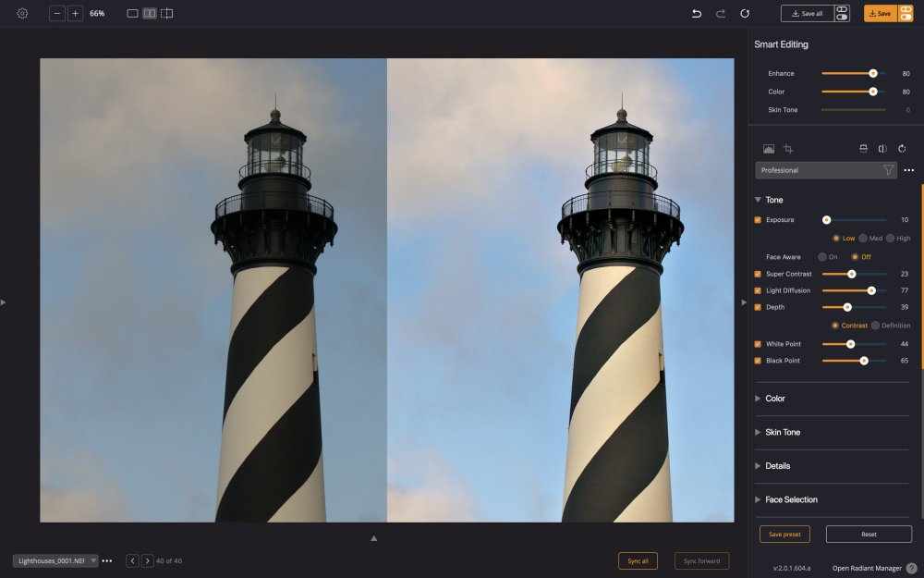Switch to side-by-side compare view
The image size is (924, 578).
pos(150,13)
